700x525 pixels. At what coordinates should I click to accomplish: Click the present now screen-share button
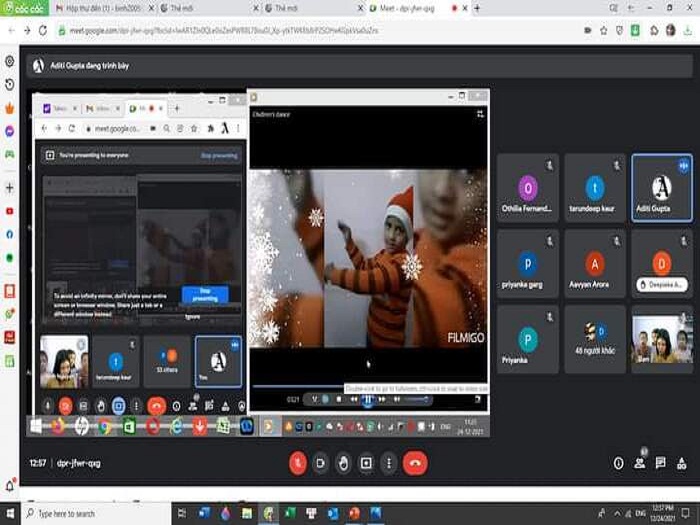(x=366, y=463)
